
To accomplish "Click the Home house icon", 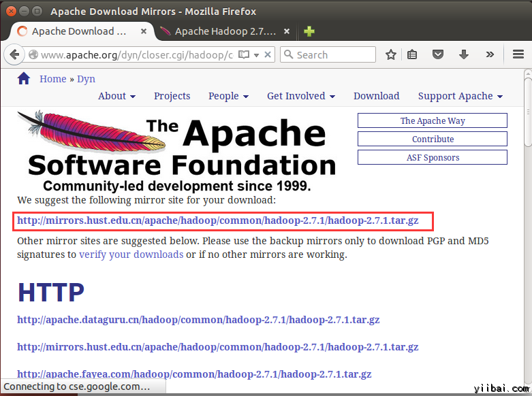I will point(24,78).
